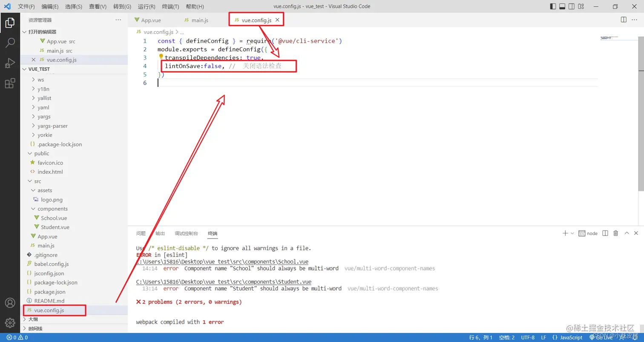
Task: Open the 编辑(E) menu
Action: coord(50,6)
